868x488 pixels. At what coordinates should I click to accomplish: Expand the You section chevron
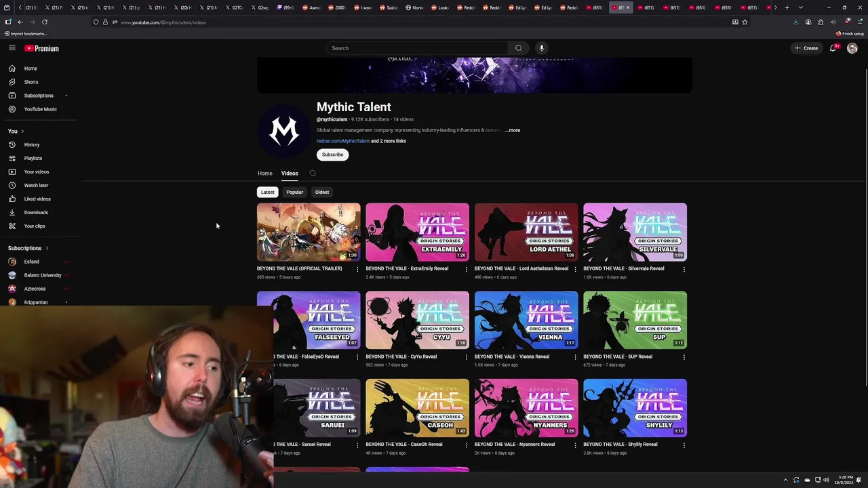(x=22, y=131)
